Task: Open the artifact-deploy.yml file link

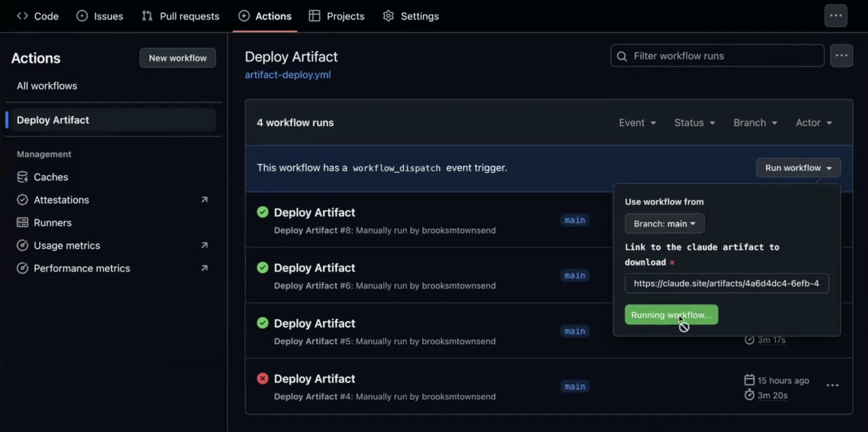Action: tap(288, 75)
